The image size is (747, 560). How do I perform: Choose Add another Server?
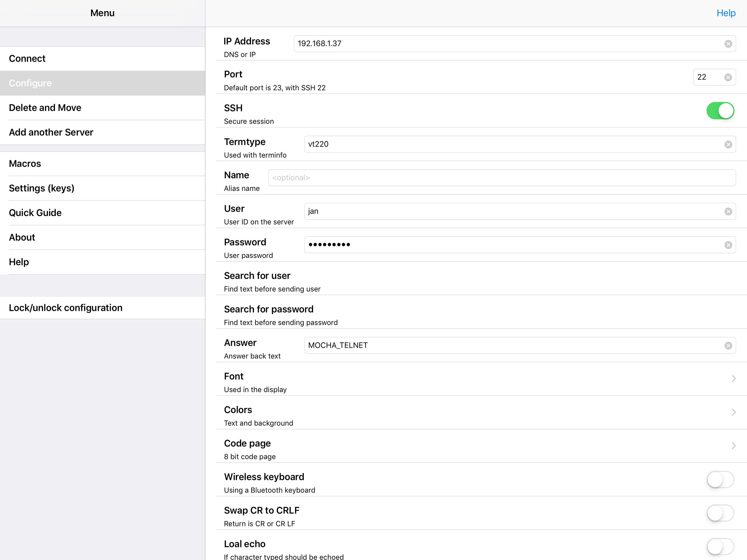51,132
